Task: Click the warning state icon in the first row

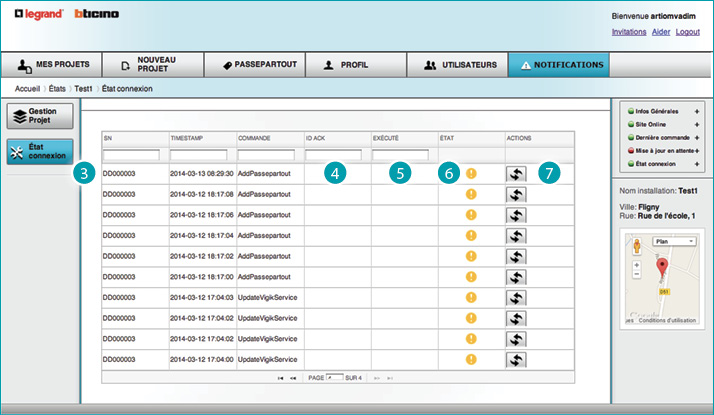Action: (471, 173)
